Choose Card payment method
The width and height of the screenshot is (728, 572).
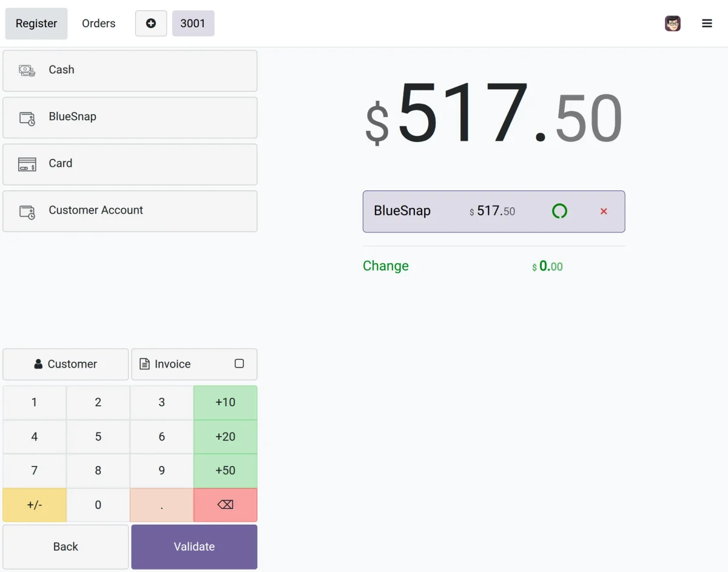tap(130, 164)
